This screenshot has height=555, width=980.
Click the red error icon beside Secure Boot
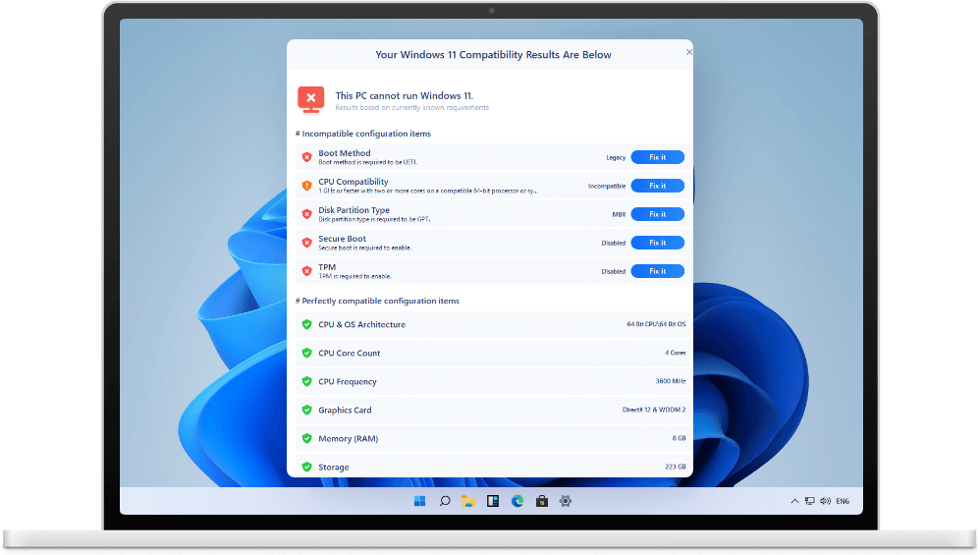coord(307,243)
